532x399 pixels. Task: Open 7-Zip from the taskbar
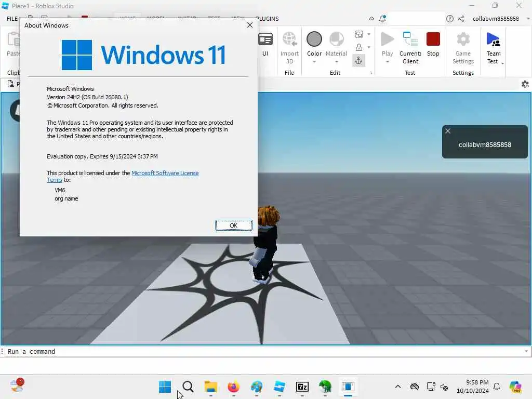(x=302, y=387)
